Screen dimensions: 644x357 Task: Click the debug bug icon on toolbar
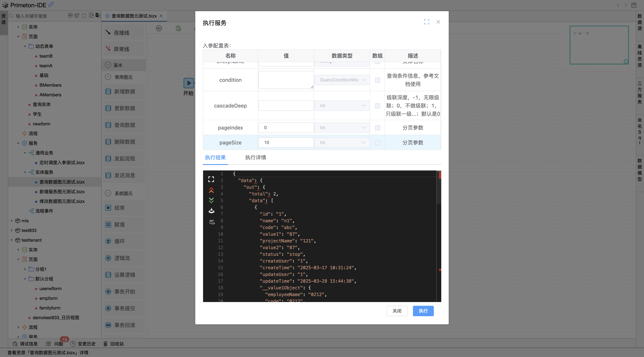(178, 29)
